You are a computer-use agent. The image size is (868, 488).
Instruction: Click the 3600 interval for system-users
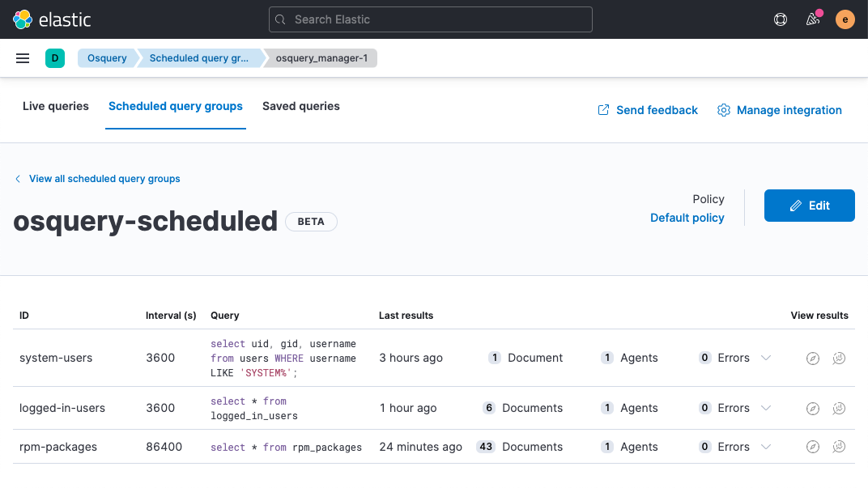point(160,358)
